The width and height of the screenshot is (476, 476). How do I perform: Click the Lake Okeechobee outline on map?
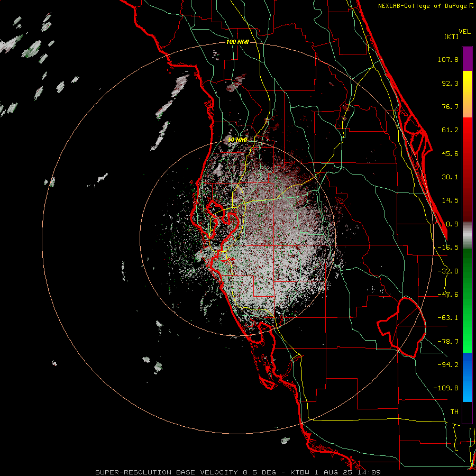coord(401,327)
